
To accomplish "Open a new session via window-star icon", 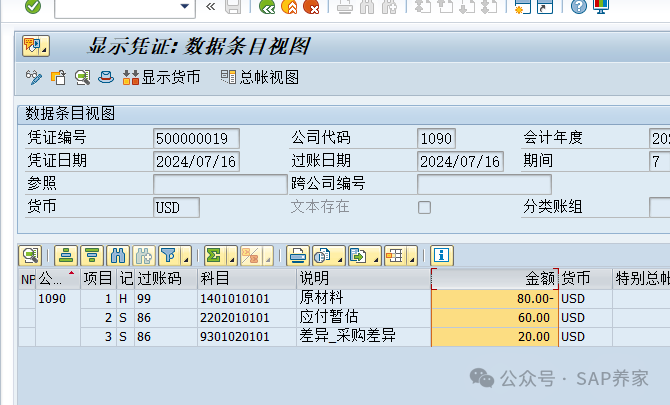I will [x=523, y=6].
